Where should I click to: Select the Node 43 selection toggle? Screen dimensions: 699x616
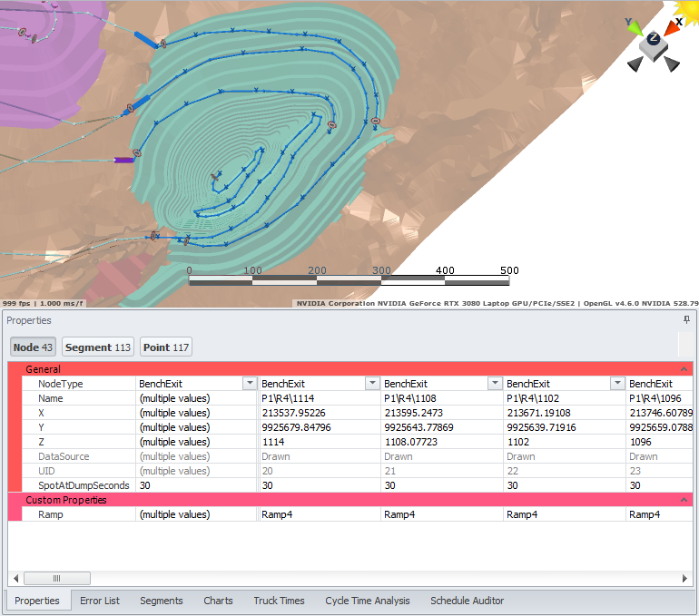tap(33, 347)
